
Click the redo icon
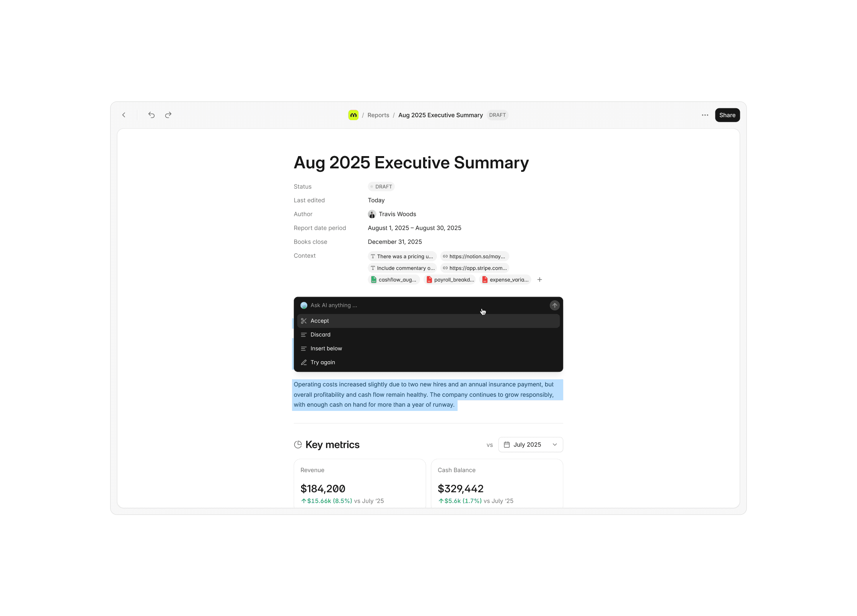pyautogui.click(x=168, y=115)
